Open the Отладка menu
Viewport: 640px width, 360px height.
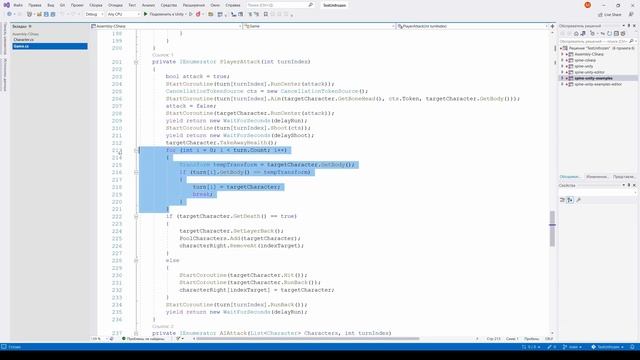(x=116, y=5)
